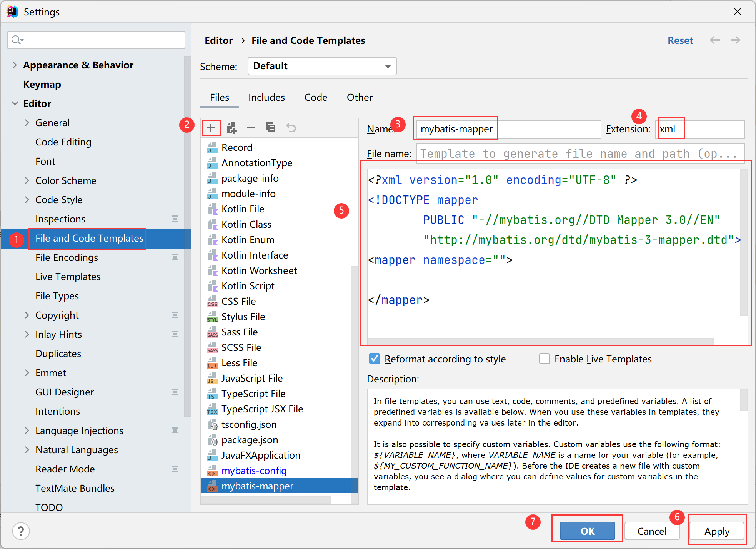
Task: Click the Create Child Template File icon
Action: 231,128
